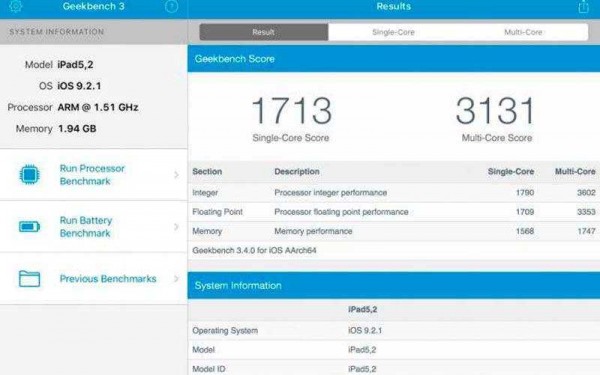Click Geekbench 3.4.0 for iOS AArch64 text
This screenshot has height=375, width=600.
[254, 251]
